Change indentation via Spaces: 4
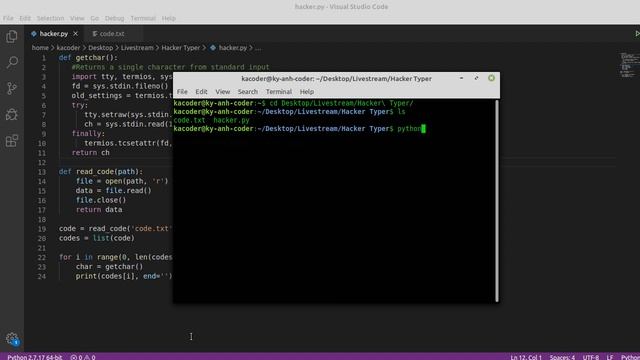 click(562, 357)
